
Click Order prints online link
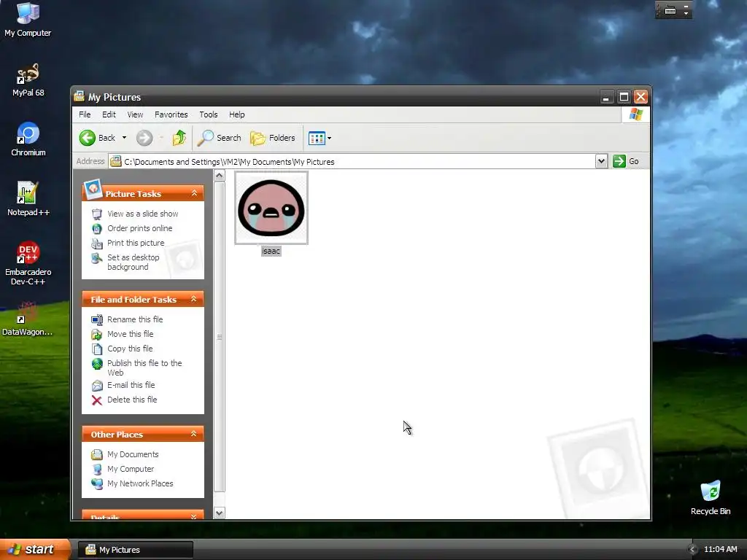pyautogui.click(x=139, y=228)
